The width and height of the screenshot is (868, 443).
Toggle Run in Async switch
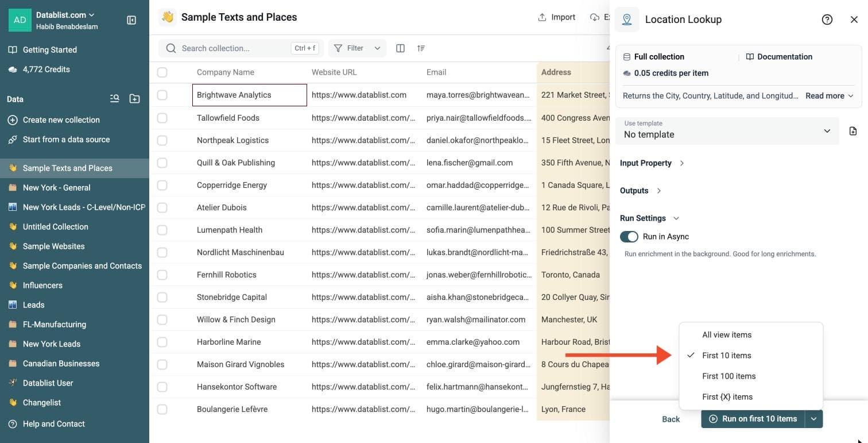[629, 237]
